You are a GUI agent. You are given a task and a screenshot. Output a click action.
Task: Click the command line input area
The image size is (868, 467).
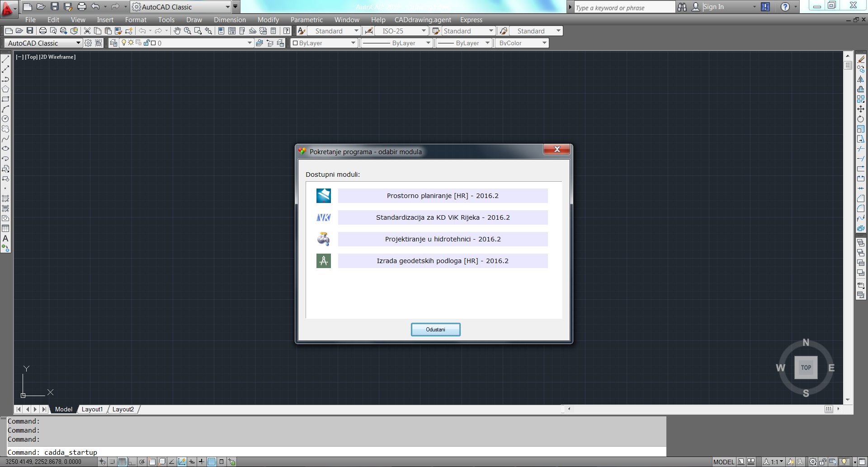pyautogui.click(x=336, y=452)
